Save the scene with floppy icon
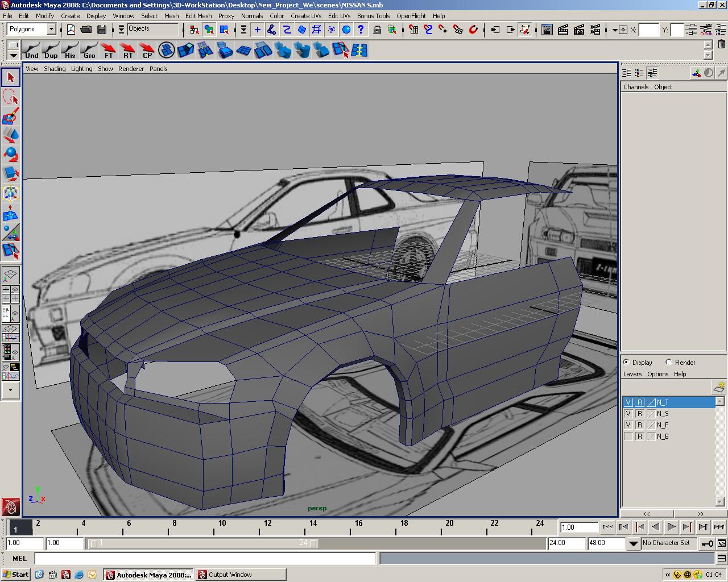Viewport: 728px width, 582px height. [x=102, y=30]
